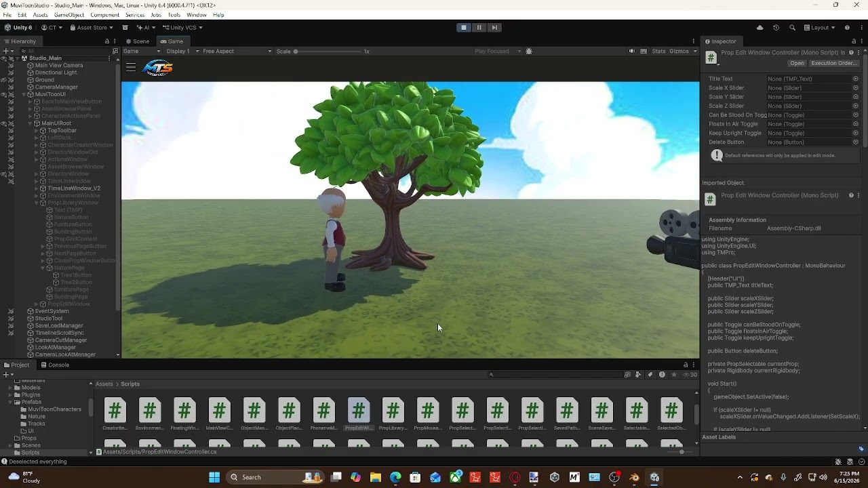
Task: Click the Project favorite star icon
Action: click(673, 375)
